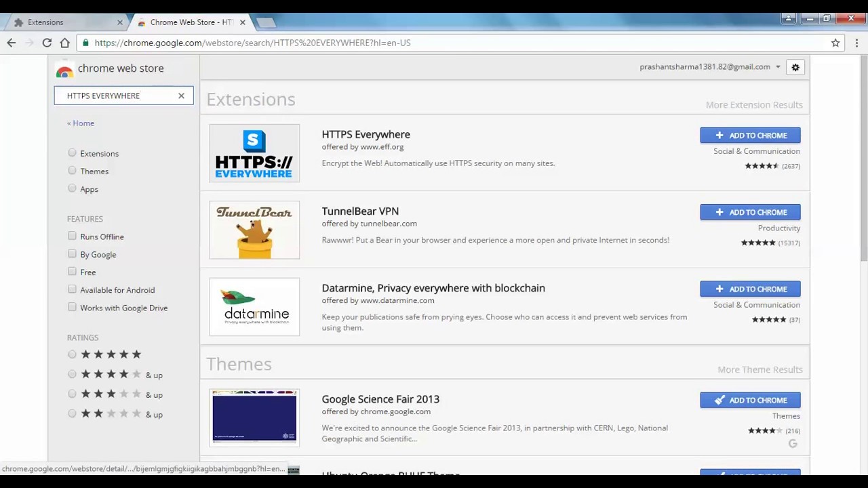The height and width of the screenshot is (488, 868).
Task: Go back via « Home link
Action: click(x=81, y=123)
